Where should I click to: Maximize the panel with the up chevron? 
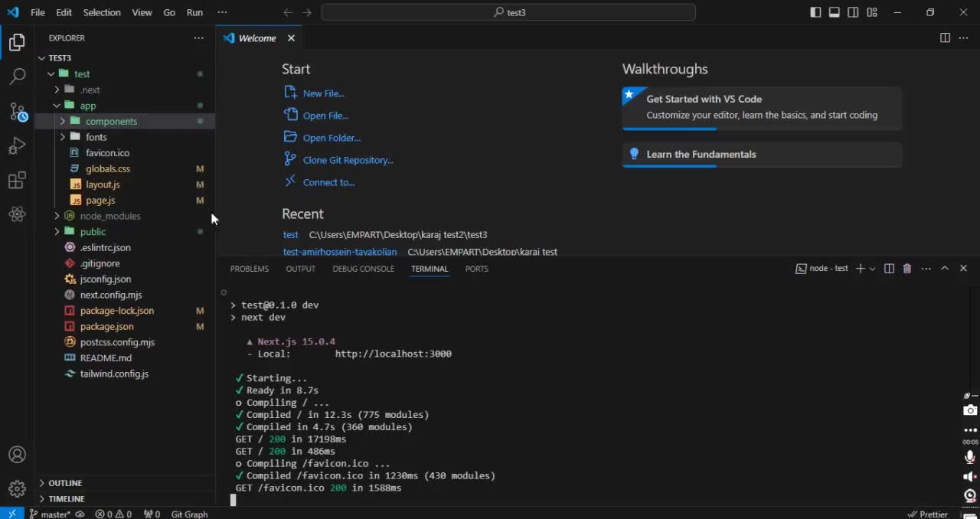pyautogui.click(x=945, y=269)
